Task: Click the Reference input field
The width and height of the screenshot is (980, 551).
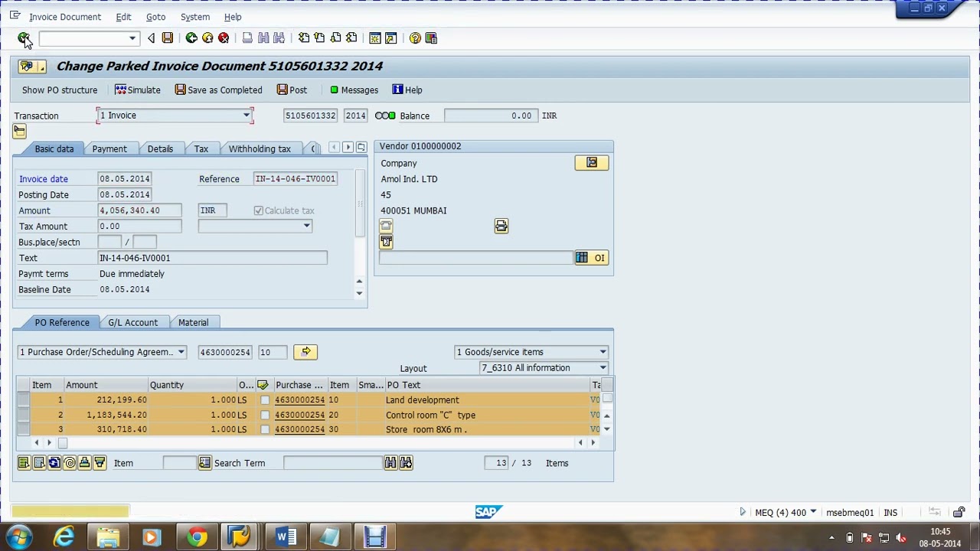Action: pos(296,179)
